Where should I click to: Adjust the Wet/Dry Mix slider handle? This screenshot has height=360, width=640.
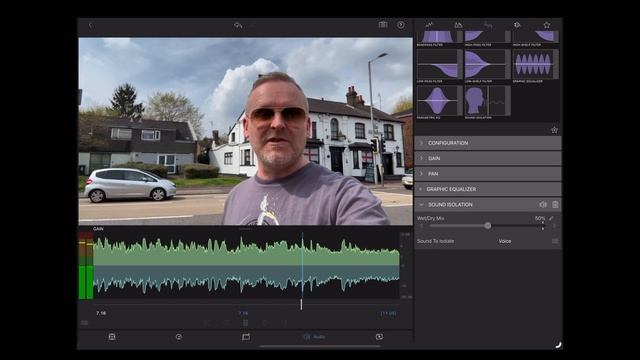[x=487, y=226]
